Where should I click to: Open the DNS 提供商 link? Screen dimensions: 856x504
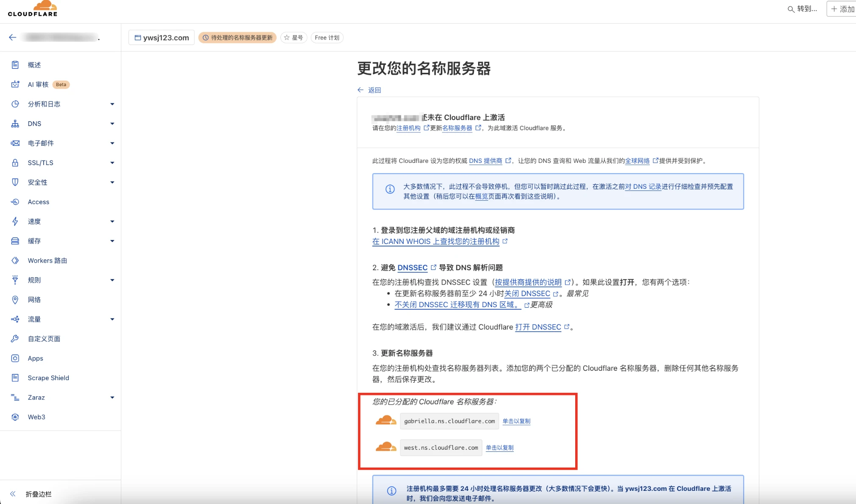(486, 161)
